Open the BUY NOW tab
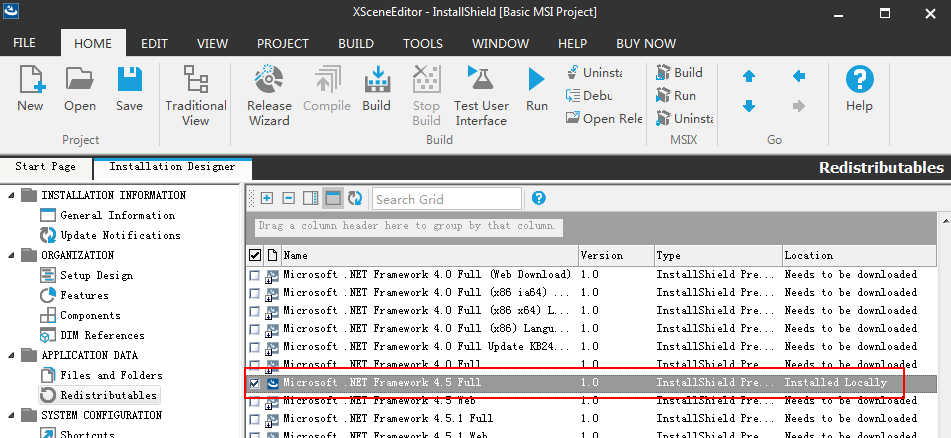951x438 pixels. pyautogui.click(x=646, y=44)
